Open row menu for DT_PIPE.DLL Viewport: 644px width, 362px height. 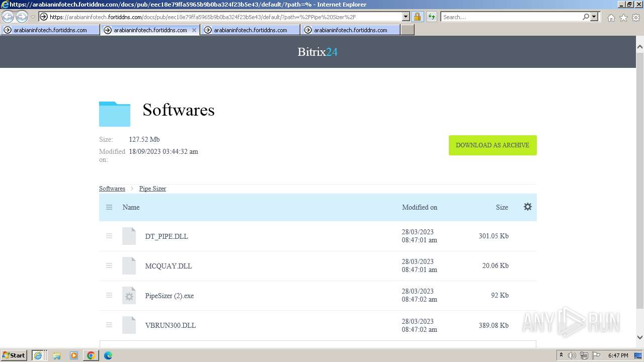coord(109,236)
